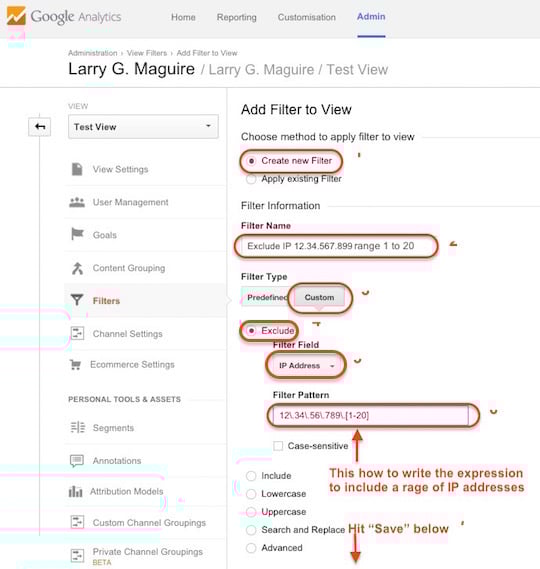Select the Search and Replace radio option

coord(251,530)
